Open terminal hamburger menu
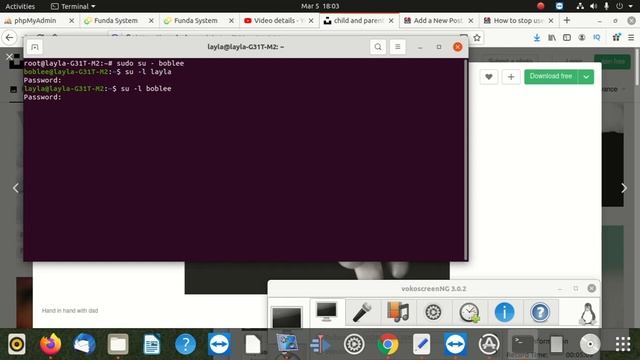The image size is (640, 360). [x=398, y=47]
